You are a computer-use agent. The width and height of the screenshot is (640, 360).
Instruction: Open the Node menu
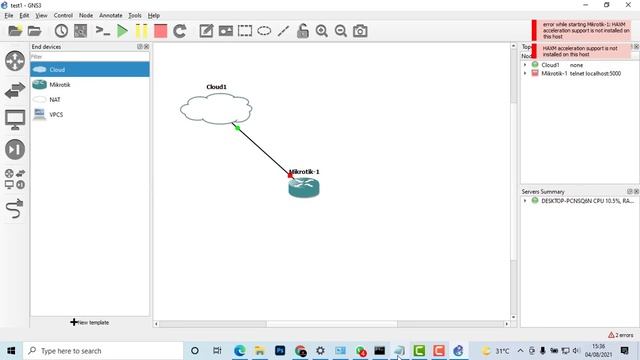coord(86,16)
